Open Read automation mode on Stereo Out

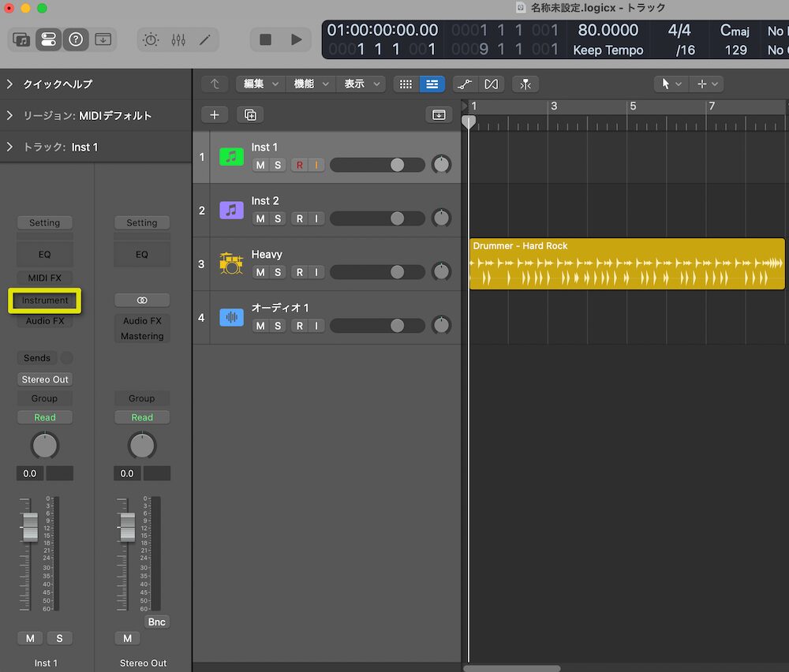click(142, 417)
